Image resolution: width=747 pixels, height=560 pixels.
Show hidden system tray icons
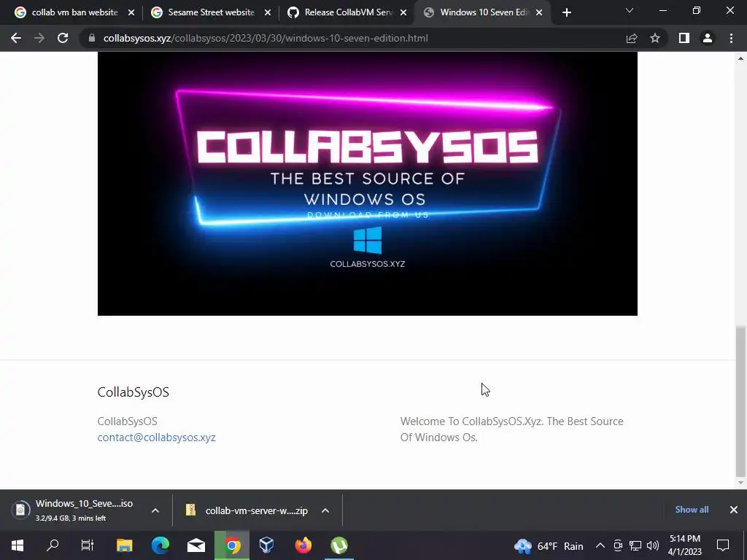pos(600,545)
